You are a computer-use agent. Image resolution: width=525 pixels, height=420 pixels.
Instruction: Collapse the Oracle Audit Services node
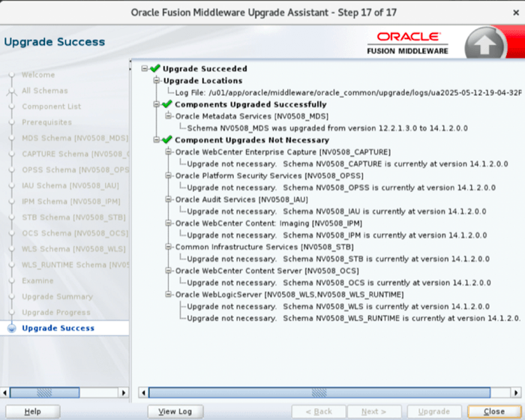pos(168,199)
